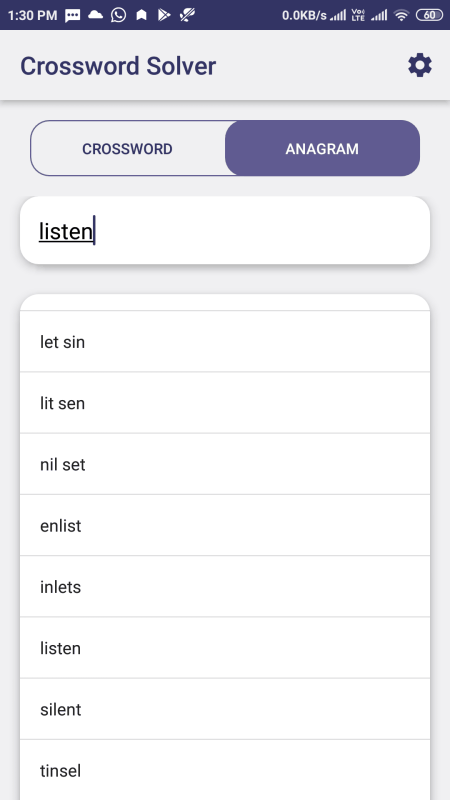Tap the messaging icon in status bar
450x800 pixels.
click(x=72, y=15)
